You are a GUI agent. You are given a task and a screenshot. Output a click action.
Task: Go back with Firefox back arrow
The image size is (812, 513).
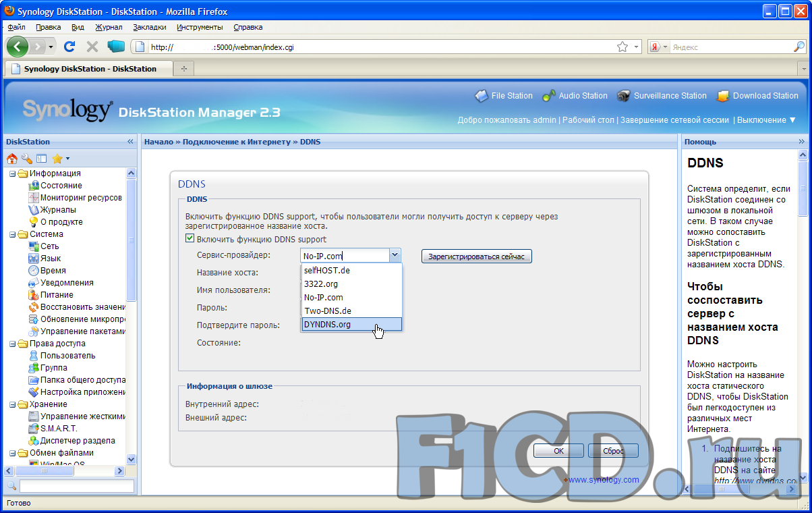(x=18, y=47)
